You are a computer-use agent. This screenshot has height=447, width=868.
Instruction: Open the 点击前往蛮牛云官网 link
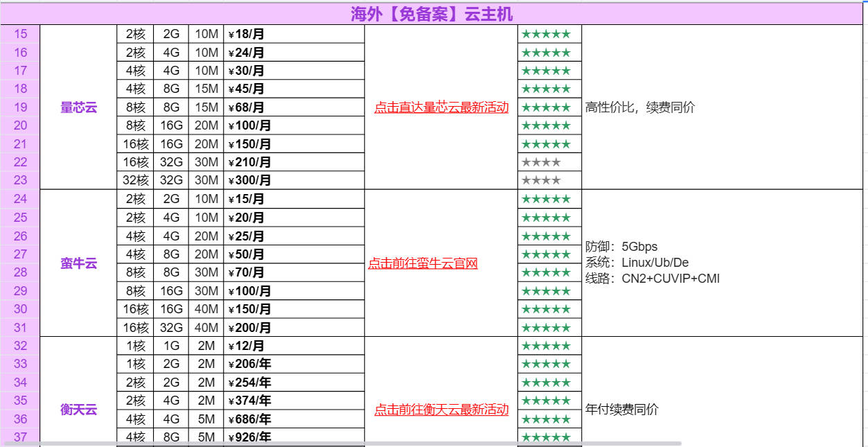click(x=423, y=263)
